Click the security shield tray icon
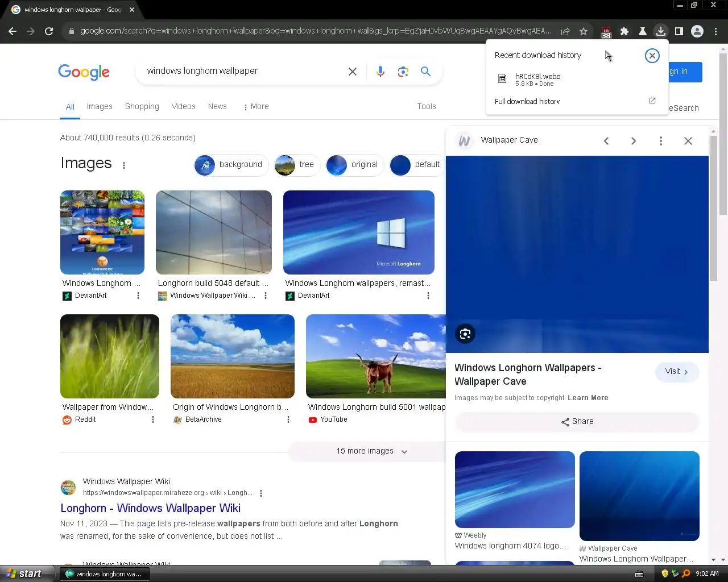The height and width of the screenshot is (582, 728). (x=665, y=574)
